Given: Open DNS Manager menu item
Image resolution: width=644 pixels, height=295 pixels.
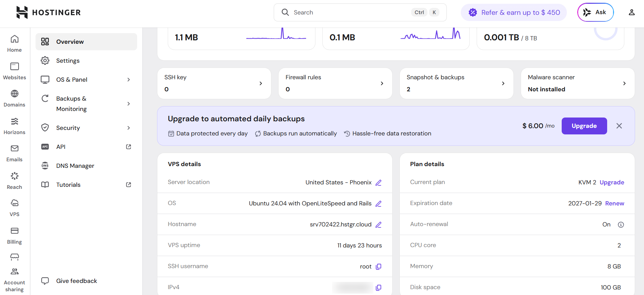Looking at the screenshot, I should (x=86, y=166).
